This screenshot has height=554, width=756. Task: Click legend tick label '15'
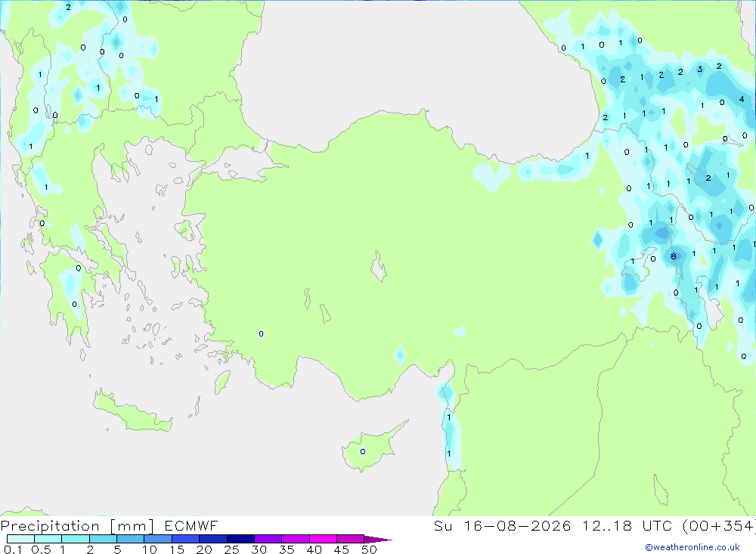[177, 549]
